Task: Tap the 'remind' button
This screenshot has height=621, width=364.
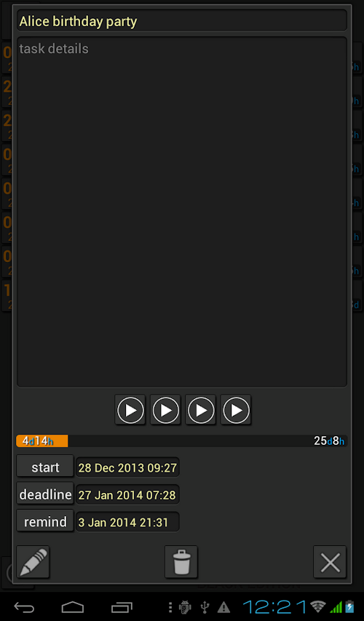Action: click(x=45, y=521)
